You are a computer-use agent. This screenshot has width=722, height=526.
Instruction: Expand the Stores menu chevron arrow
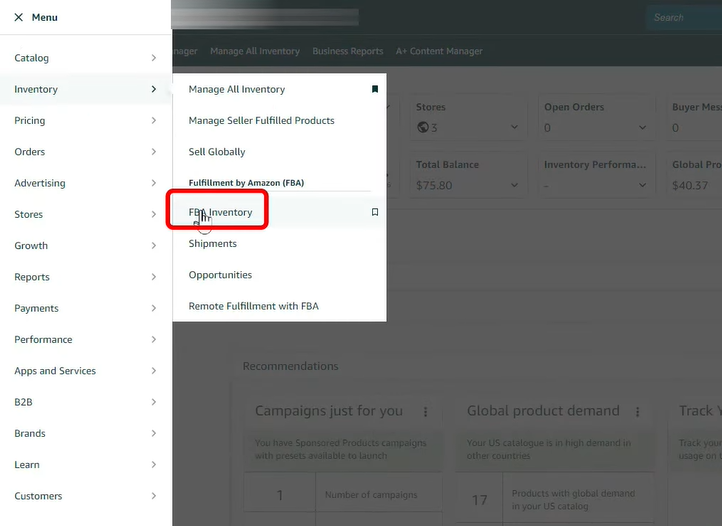[154, 214]
